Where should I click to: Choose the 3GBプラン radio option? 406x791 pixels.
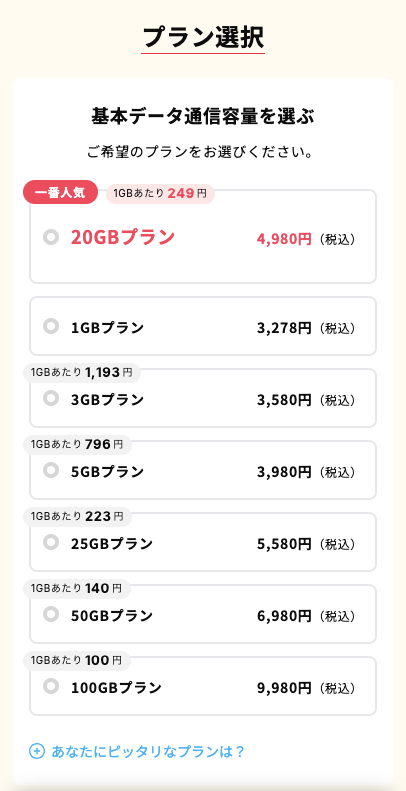pyautogui.click(x=51, y=398)
